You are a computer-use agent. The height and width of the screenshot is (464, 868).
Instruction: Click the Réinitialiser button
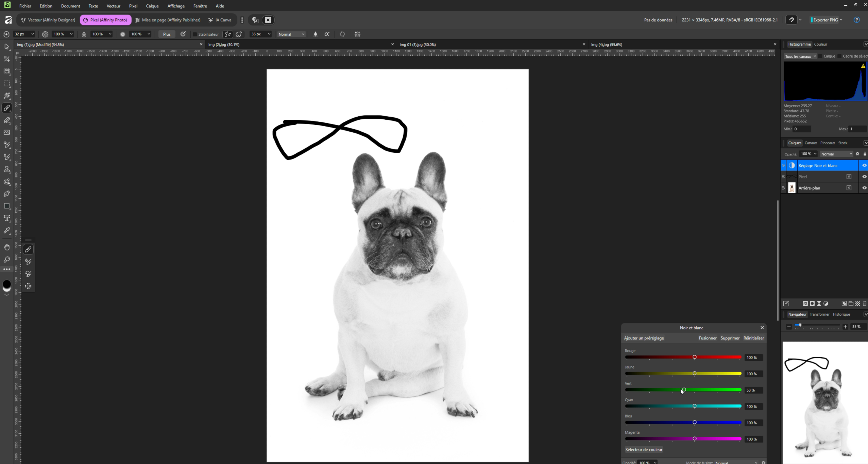click(x=753, y=338)
